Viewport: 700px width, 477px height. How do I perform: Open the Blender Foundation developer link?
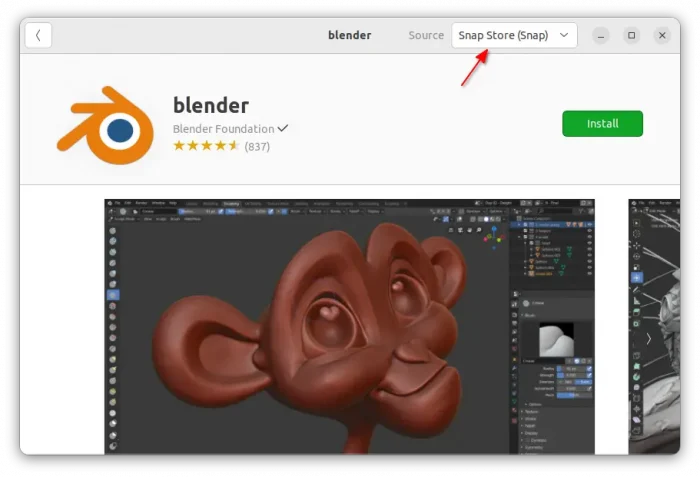223,128
